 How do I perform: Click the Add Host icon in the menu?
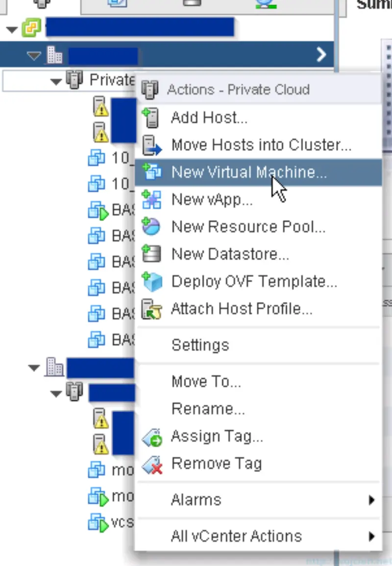click(151, 117)
